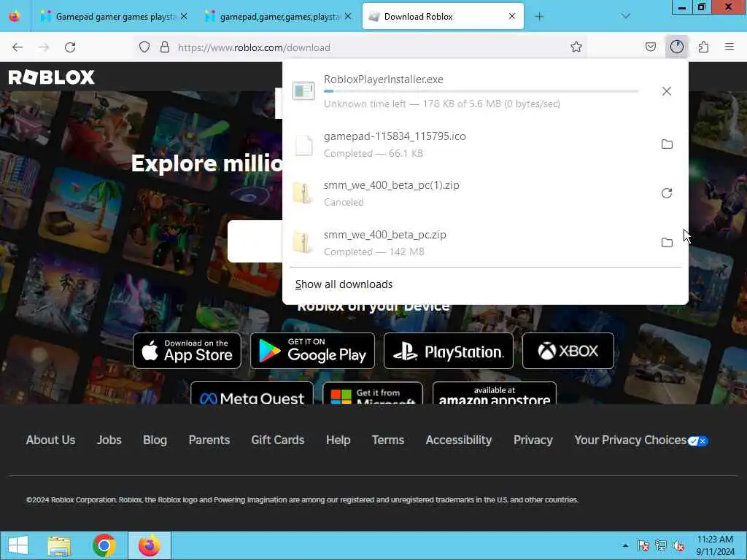The width and height of the screenshot is (747, 560).
Task: Close the first Gamepad gamer games tab
Action: coord(184,17)
